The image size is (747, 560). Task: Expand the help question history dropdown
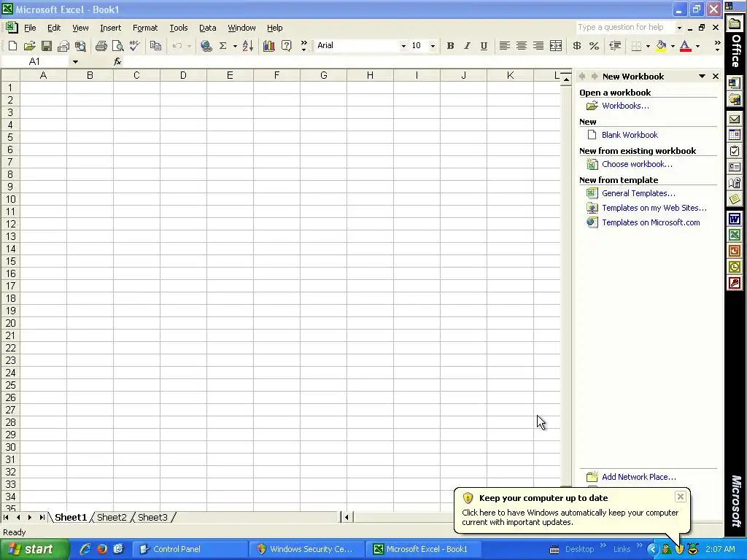(x=679, y=28)
